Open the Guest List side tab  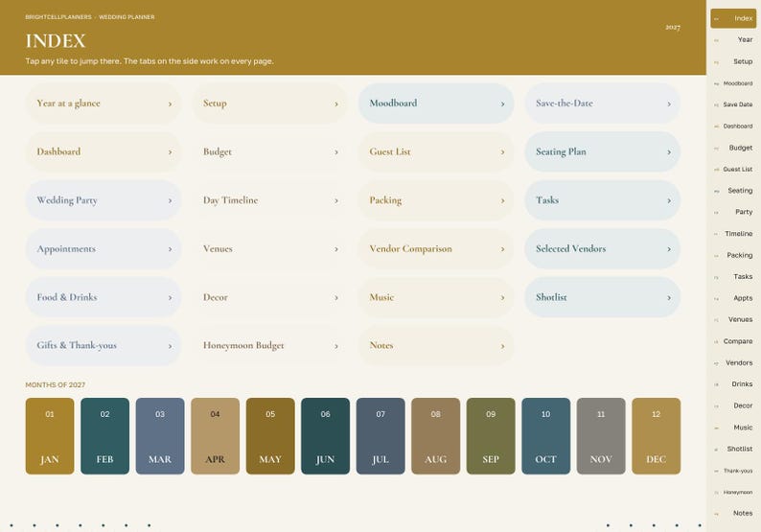733,170
